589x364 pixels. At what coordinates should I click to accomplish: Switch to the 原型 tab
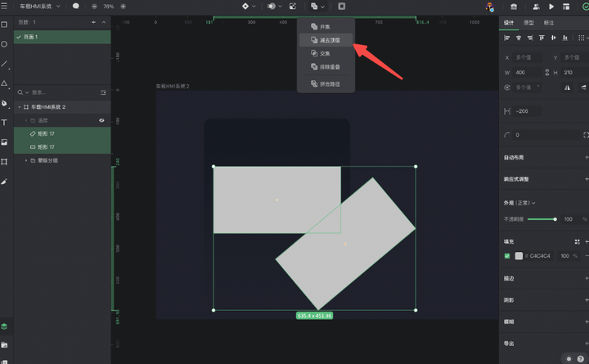tap(529, 23)
